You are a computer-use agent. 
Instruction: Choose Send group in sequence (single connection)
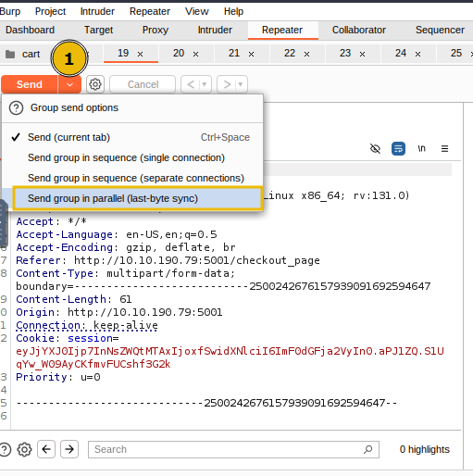tap(132, 157)
